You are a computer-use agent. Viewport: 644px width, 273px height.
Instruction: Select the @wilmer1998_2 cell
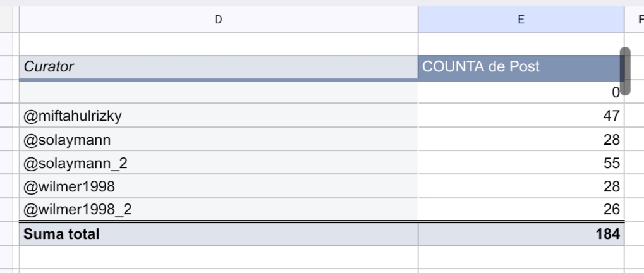(x=219, y=209)
